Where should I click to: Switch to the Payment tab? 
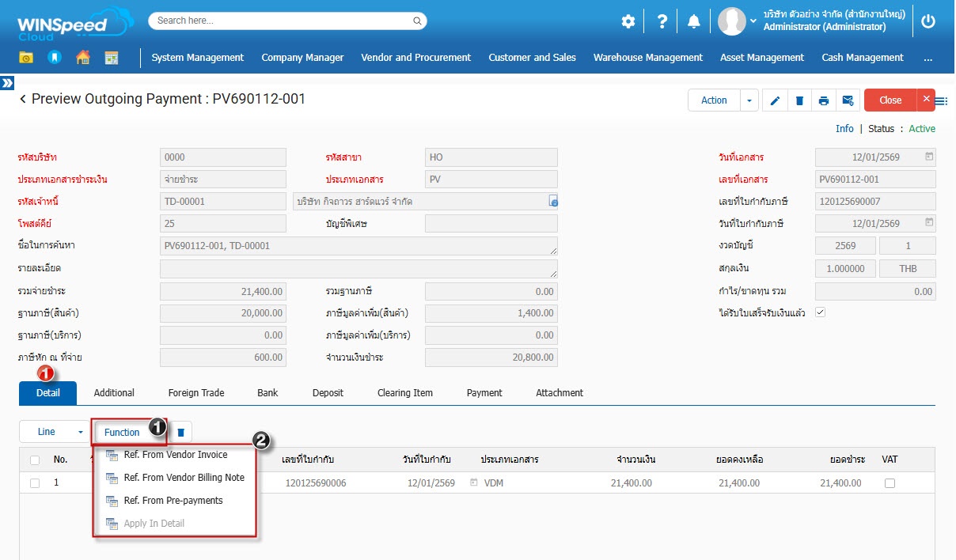pyautogui.click(x=484, y=393)
